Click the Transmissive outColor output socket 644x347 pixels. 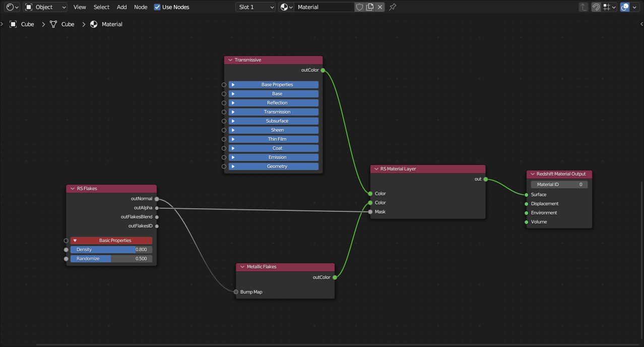point(323,70)
